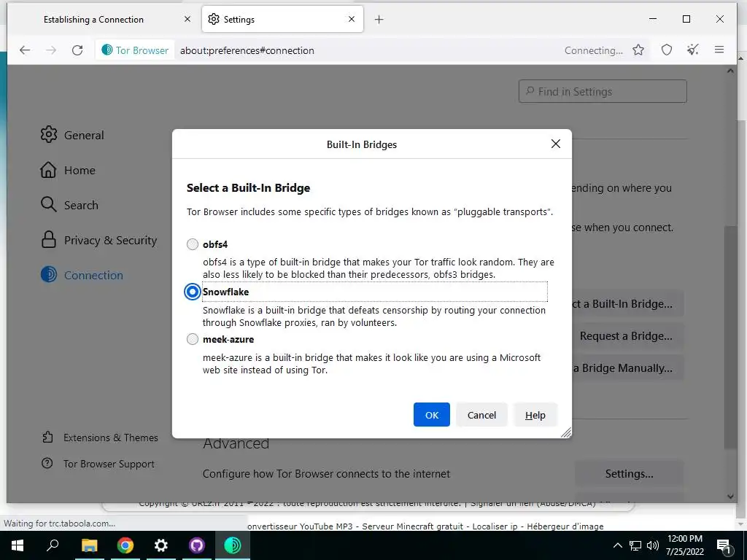Click the network icon in system tray

click(635, 545)
